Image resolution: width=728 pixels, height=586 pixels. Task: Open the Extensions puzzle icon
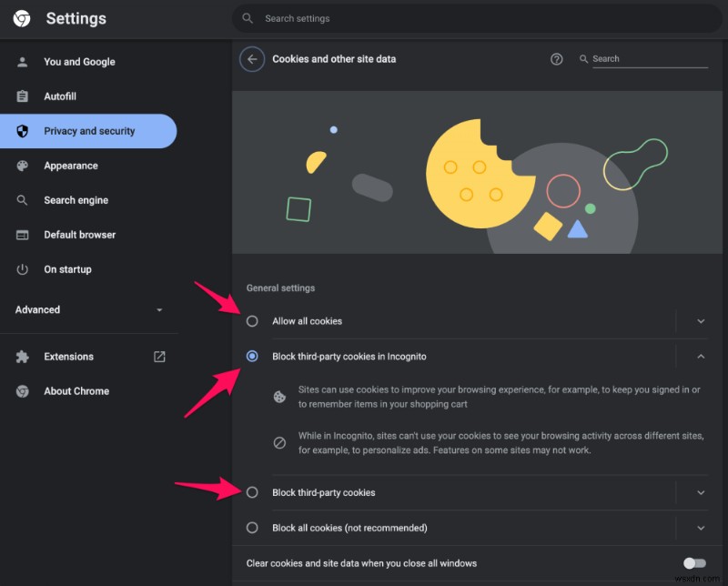(21, 357)
